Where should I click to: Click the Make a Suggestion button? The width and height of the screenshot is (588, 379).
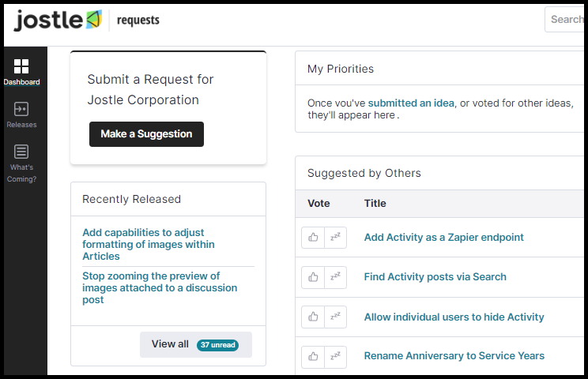coord(147,134)
